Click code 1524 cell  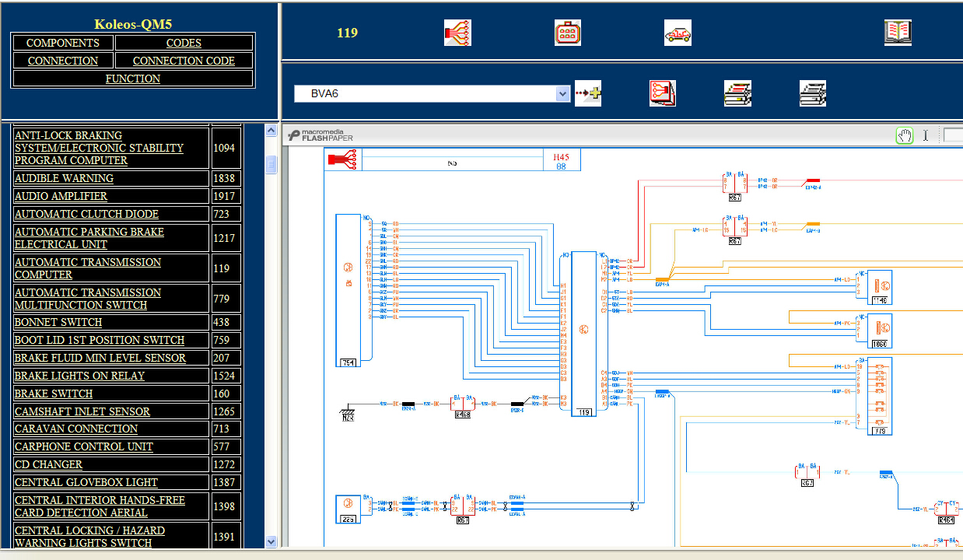coord(226,376)
